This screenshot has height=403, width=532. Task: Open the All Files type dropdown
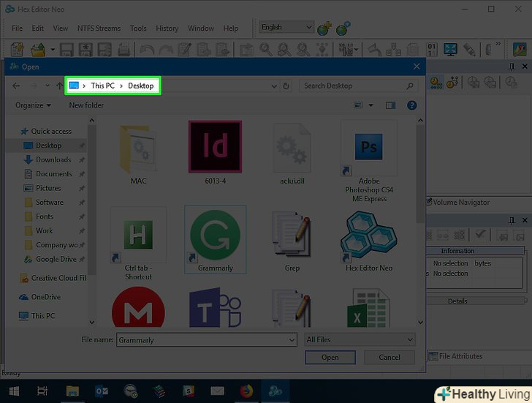360,339
